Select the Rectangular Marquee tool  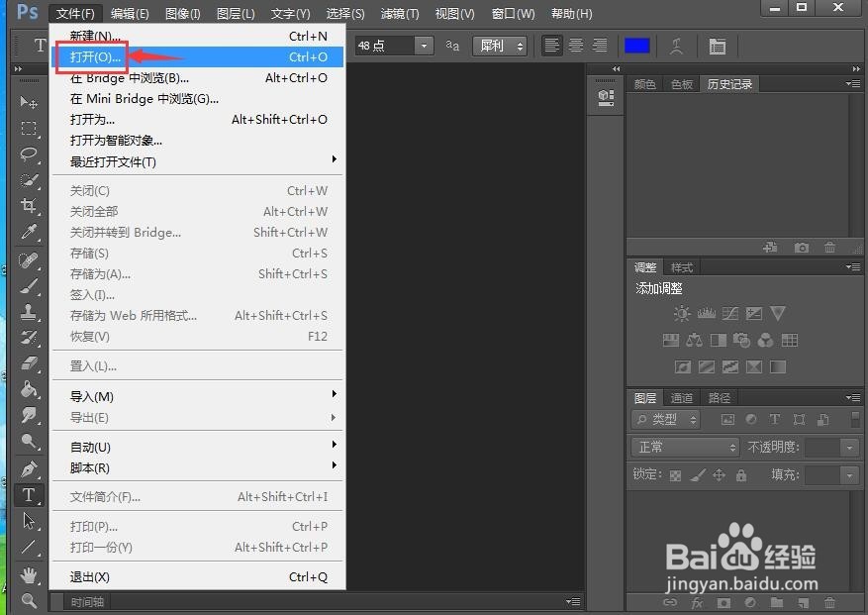pyautogui.click(x=29, y=129)
